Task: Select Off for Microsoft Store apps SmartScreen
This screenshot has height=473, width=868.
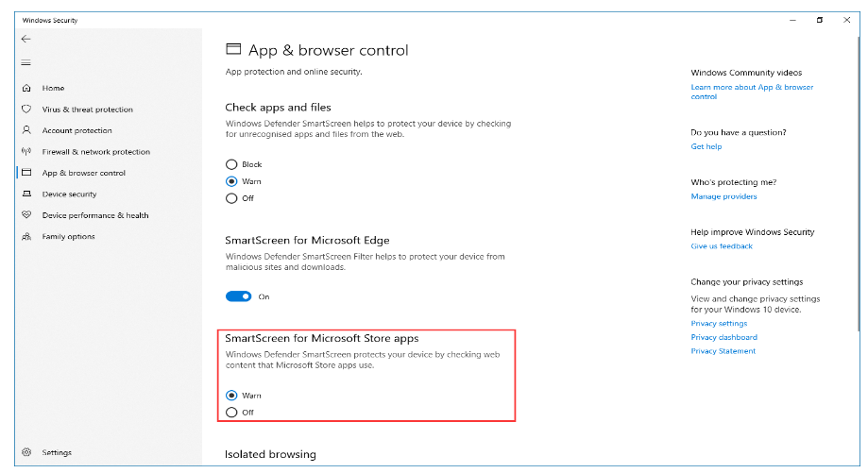Action: pos(231,413)
